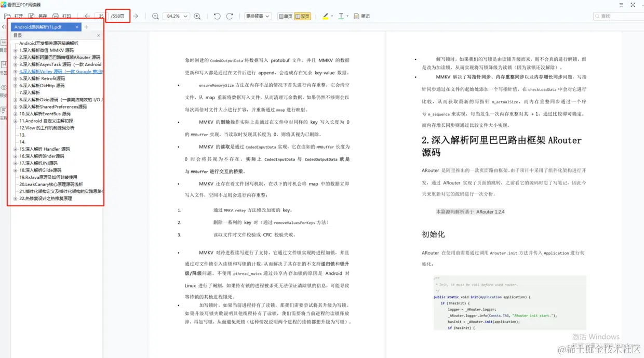Expand the 15.深入解析 Handler 源码 node
Image resolution: width=644 pixels, height=358 pixels.
click(x=16, y=149)
